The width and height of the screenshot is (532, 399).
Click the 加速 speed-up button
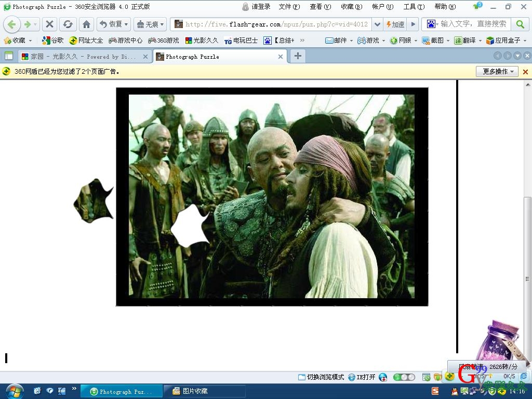(395, 24)
